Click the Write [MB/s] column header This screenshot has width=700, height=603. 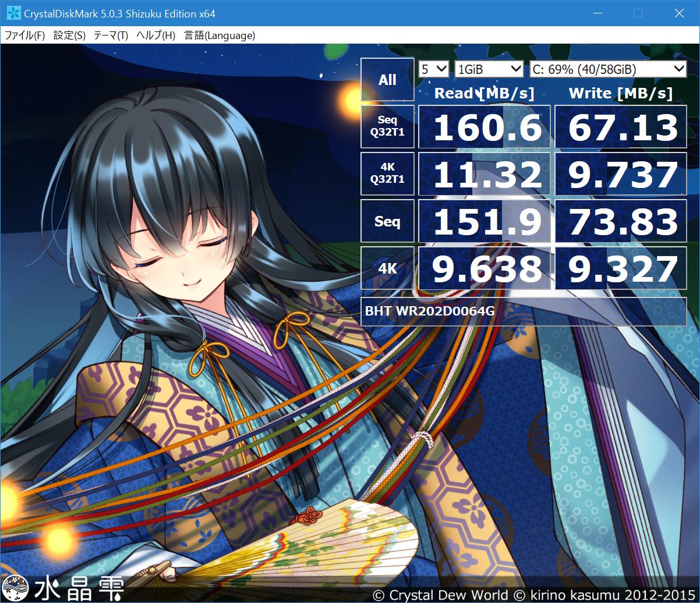[621, 93]
